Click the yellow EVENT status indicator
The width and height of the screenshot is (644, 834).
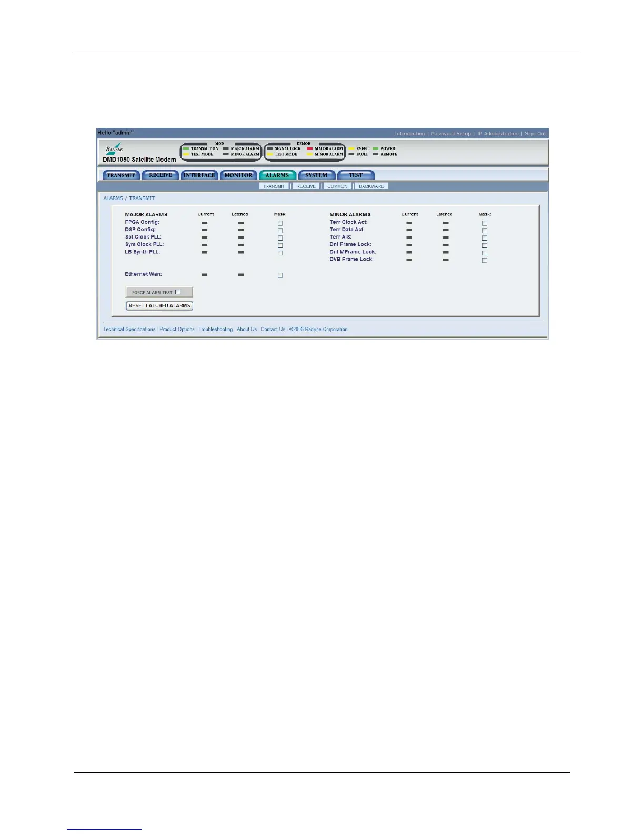click(351, 148)
